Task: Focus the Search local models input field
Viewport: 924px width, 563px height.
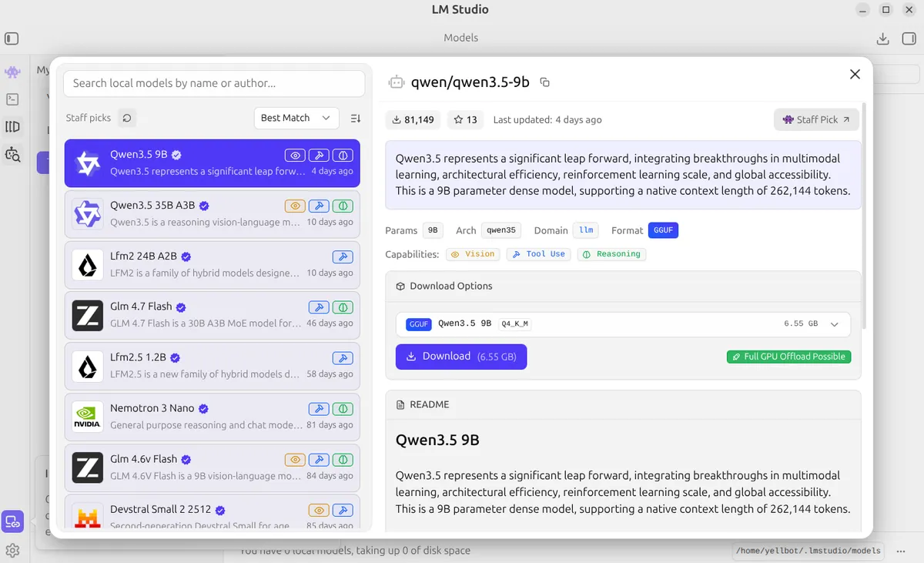Action: pyautogui.click(x=214, y=83)
